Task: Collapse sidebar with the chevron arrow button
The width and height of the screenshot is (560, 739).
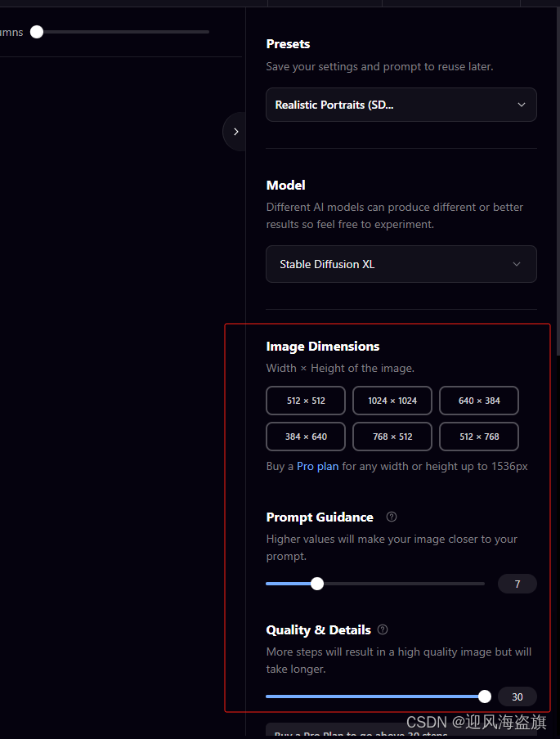Action: tap(235, 132)
